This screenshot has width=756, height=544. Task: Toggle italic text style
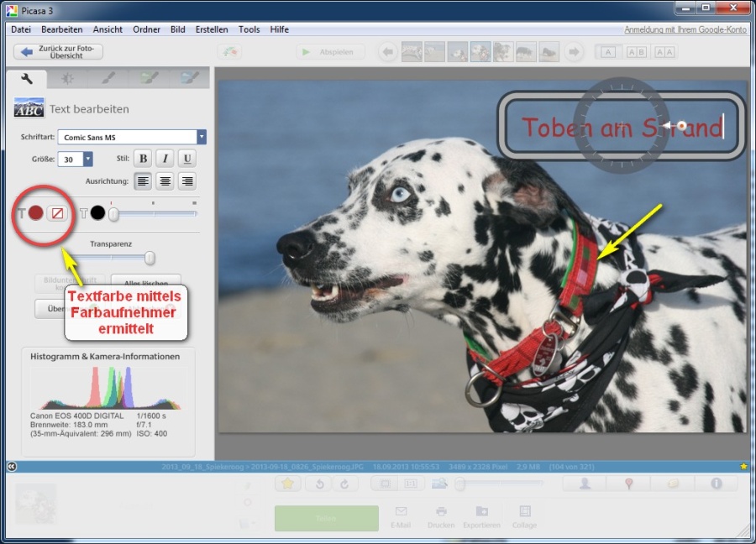coord(165,159)
